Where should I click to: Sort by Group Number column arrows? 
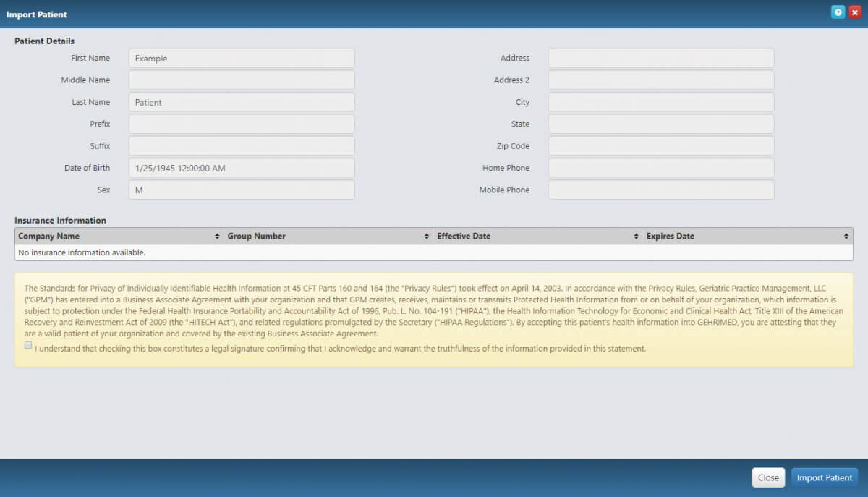pos(427,237)
